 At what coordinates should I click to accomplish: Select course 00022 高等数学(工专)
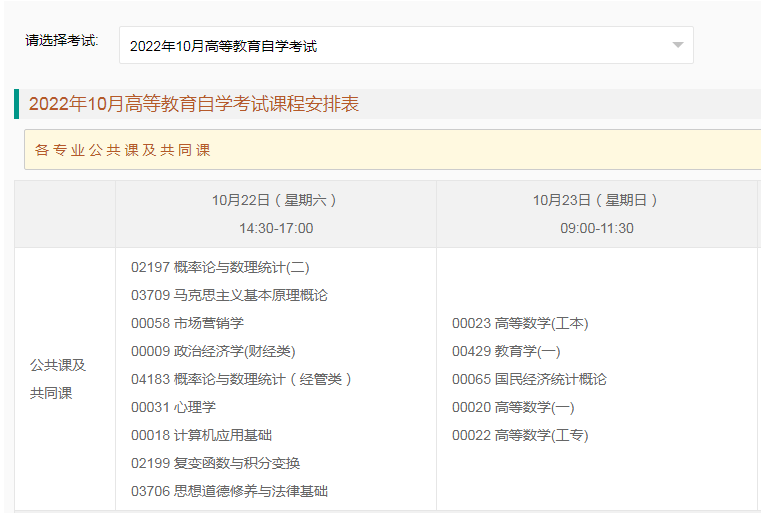[x=520, y=435]
